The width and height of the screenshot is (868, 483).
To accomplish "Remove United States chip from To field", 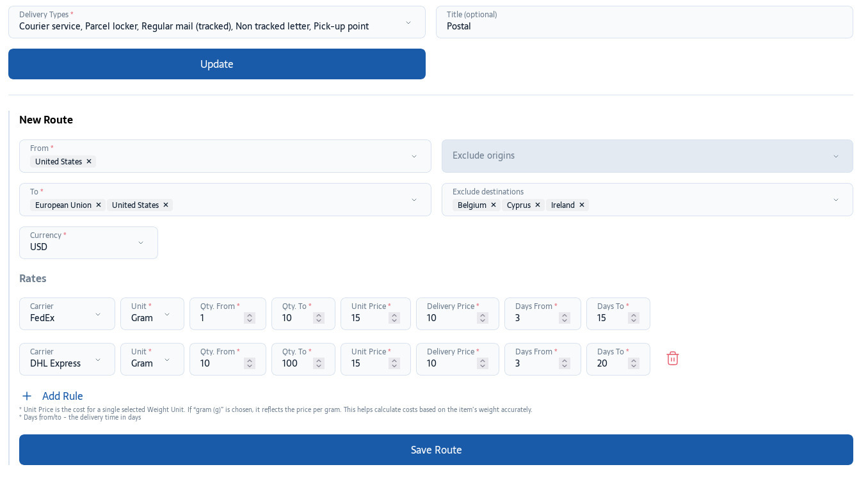I will pyautogui.click(x=166, y=205).
